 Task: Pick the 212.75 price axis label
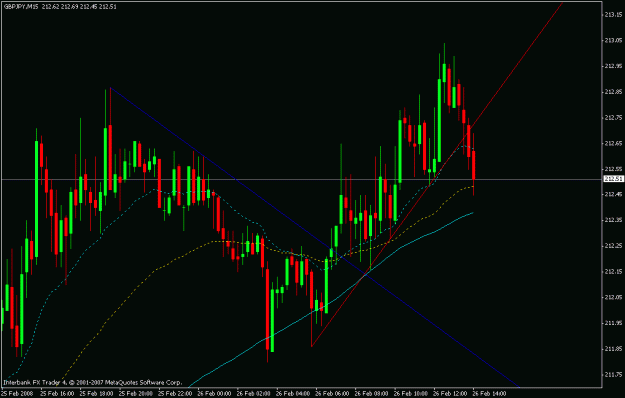pos(614,118)
